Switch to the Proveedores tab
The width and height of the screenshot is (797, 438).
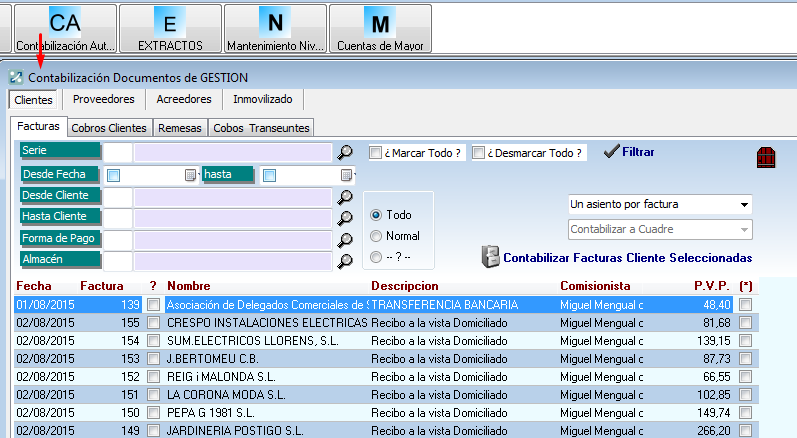click(x=103, y=100)
